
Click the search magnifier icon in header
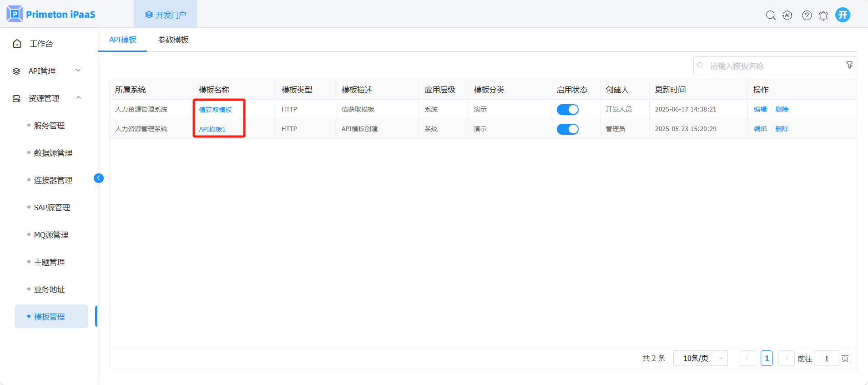tap(770, 15)
